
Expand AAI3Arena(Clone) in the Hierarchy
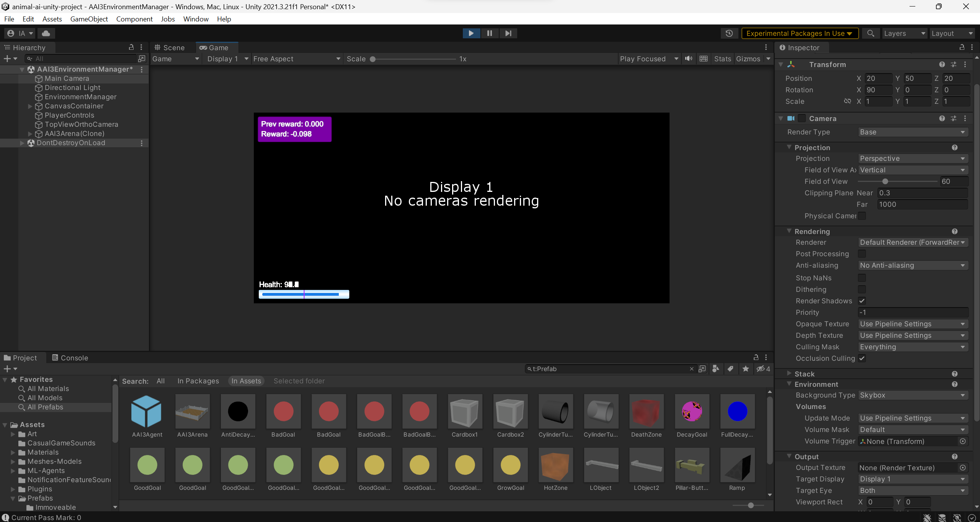pos(30,134)
